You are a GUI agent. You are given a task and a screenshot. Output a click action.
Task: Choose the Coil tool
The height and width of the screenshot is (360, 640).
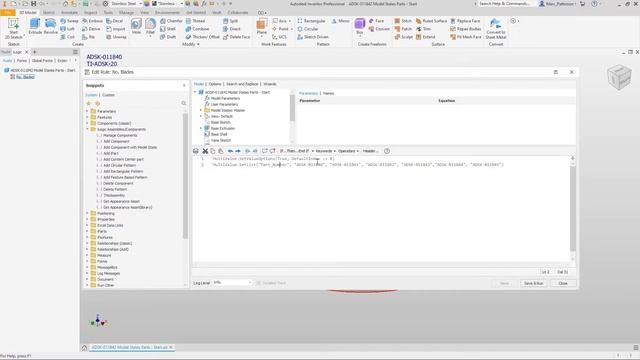(x=67, y=37)
